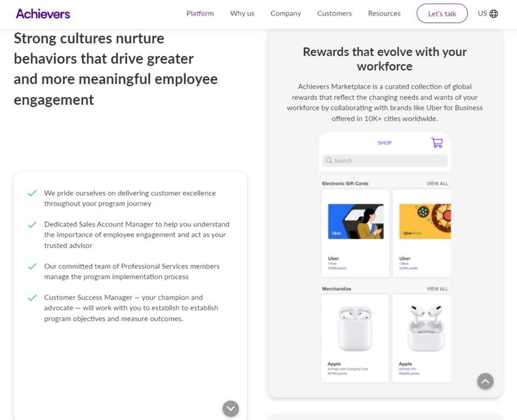This screenshot has height=420, width=517.
Task: Click the back-to-top arrow button
Action: [485, 381]
